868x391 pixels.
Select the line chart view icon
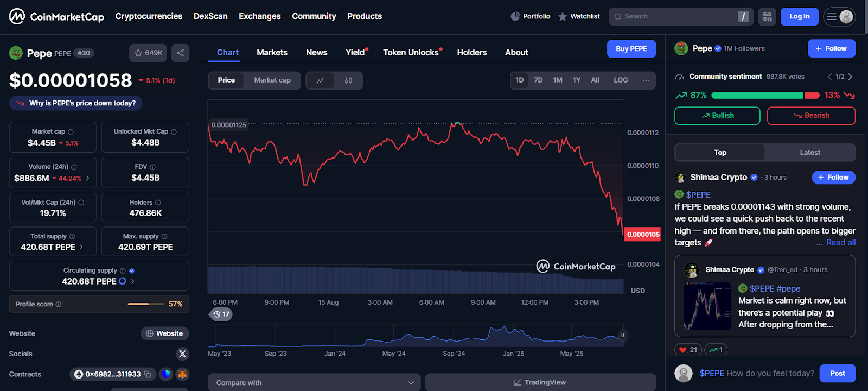click(x=320, y=80)
